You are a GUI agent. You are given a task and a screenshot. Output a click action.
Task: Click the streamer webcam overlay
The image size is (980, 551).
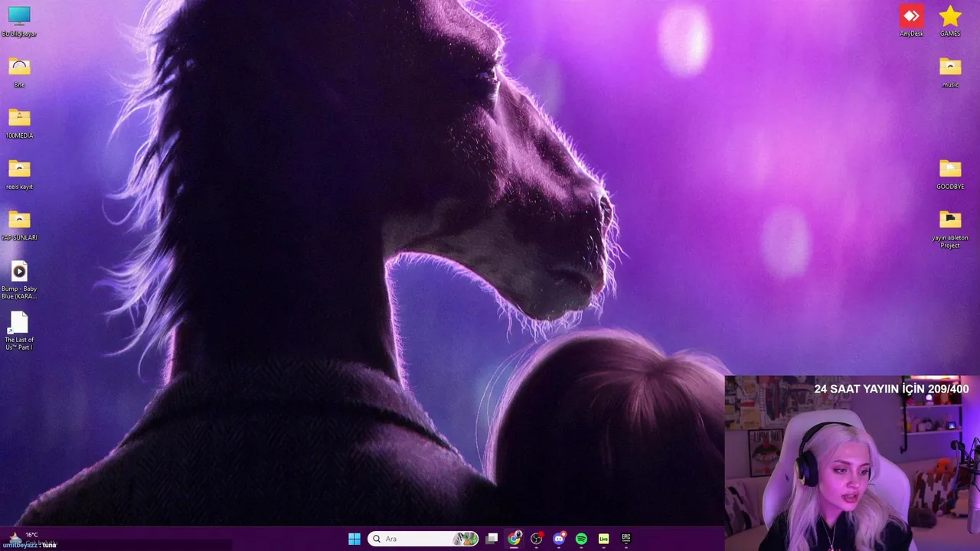coord(852,463)
